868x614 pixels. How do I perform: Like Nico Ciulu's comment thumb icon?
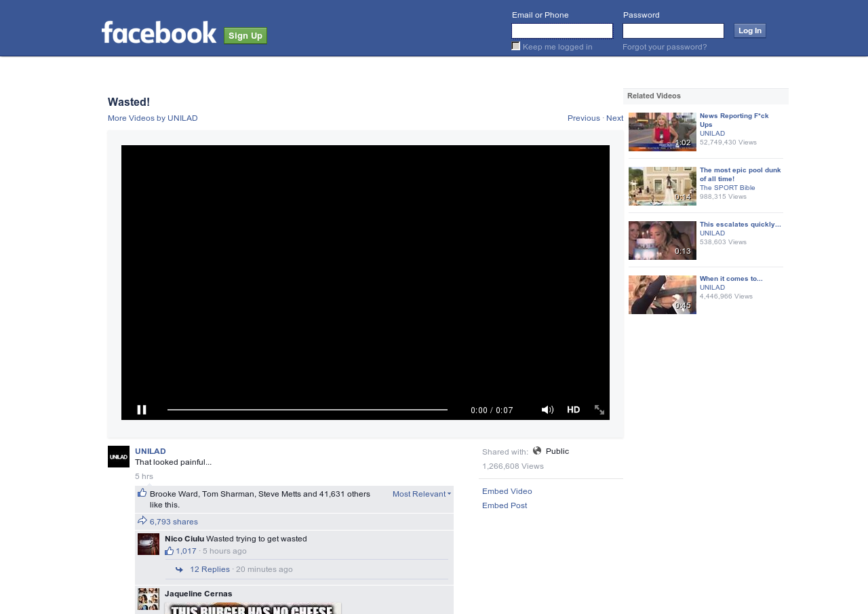click(x=170, y=551)
